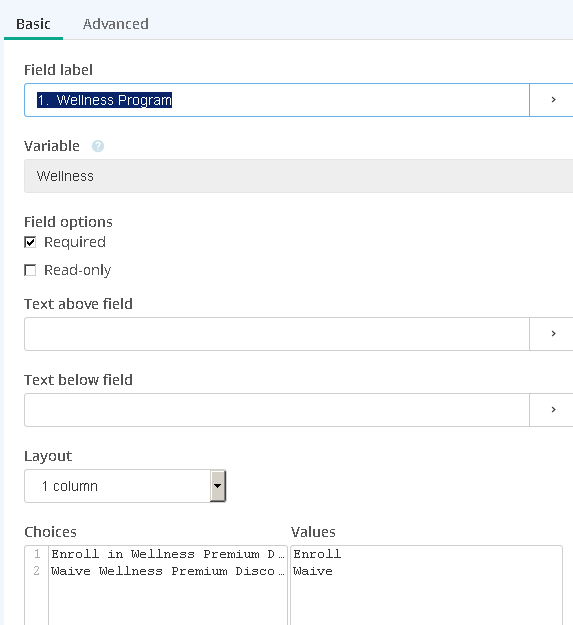Click the Enroll value entry
Screen dimensions: 573x625
317,554
